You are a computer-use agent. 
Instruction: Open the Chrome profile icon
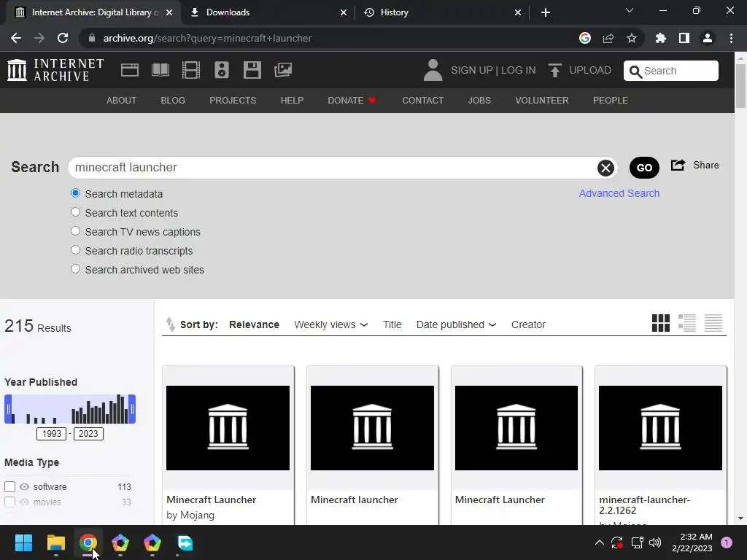(708, 38)
